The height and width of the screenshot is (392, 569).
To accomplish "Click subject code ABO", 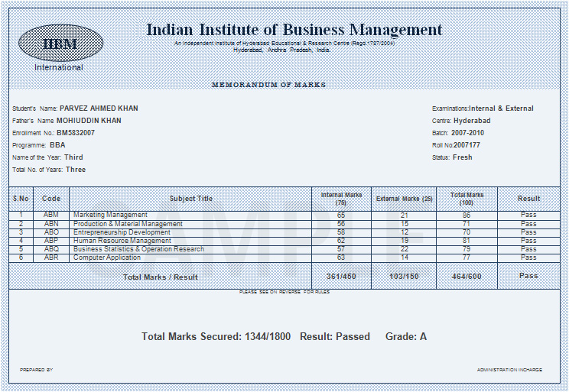I will click(x=51, y=232).
